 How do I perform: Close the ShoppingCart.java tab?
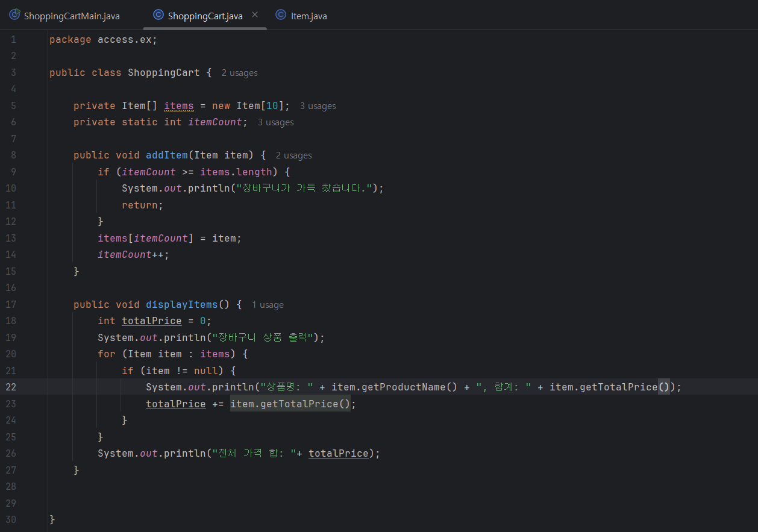[x=255, y=15]
